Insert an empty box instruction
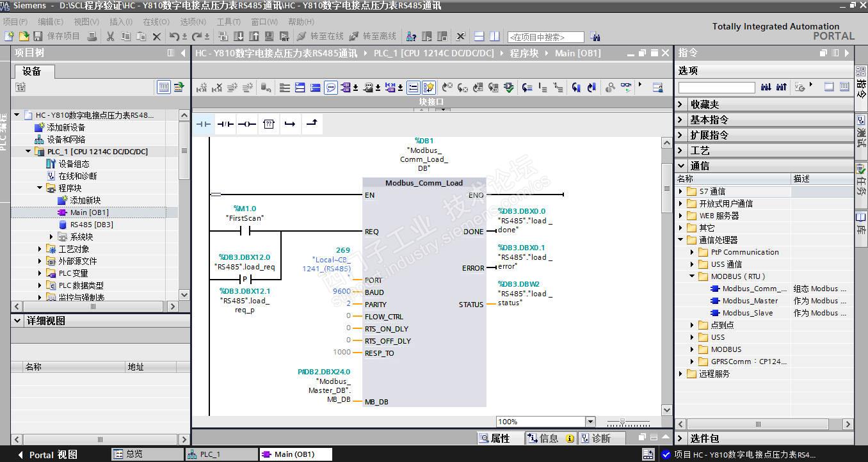868x462 pixels. pos(269,124)
